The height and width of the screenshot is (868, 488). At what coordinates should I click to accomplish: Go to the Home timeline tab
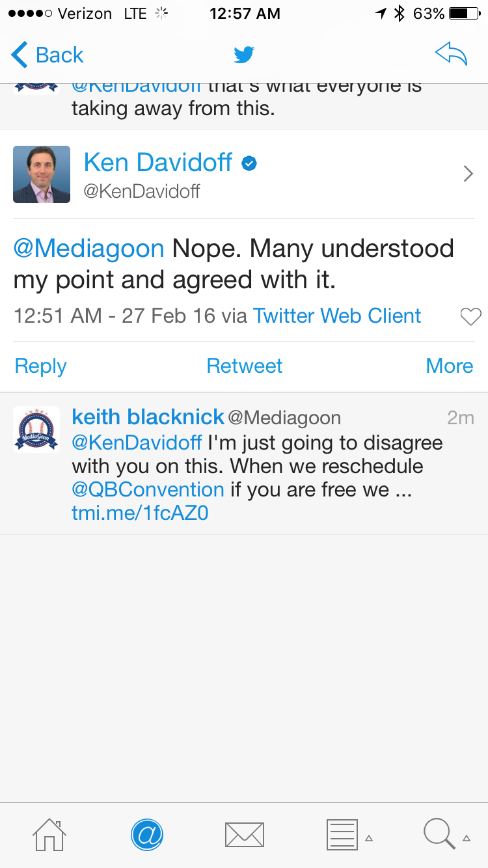pyautogui.click(x=49, y=834)
